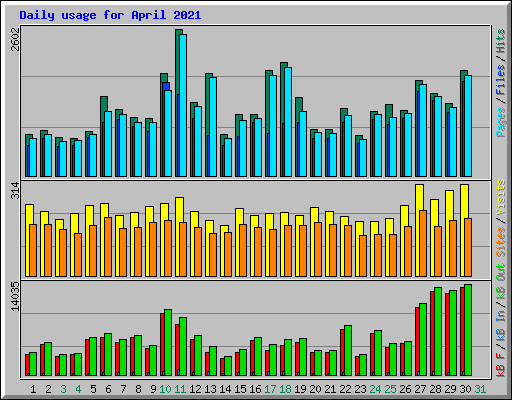Click the cyan pages bar for day 30
This screenshot has width=512, height=400.
468,126
